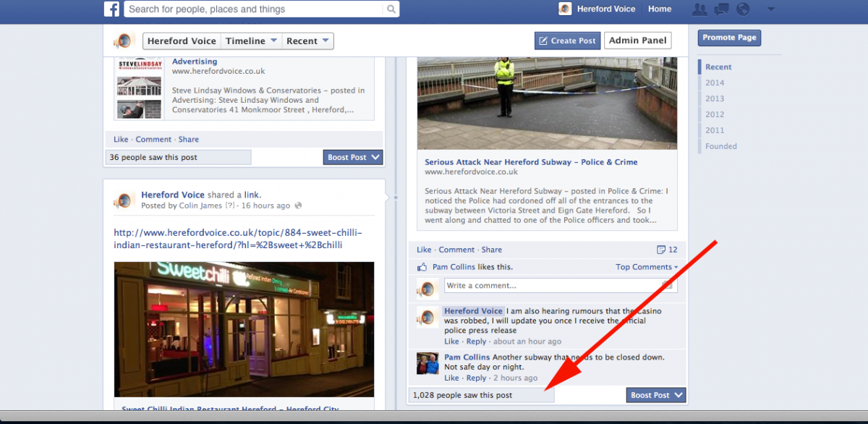Image resolution: width=868 pixels, height=424 pixels.
Task: Comment on the Serious Attack subway post
Action: [456, 250]
